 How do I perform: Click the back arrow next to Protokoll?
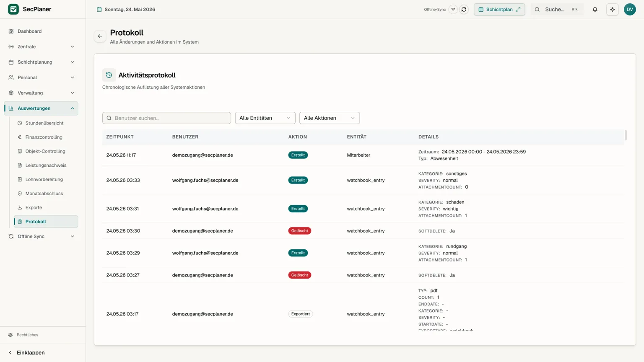[100, 36]
